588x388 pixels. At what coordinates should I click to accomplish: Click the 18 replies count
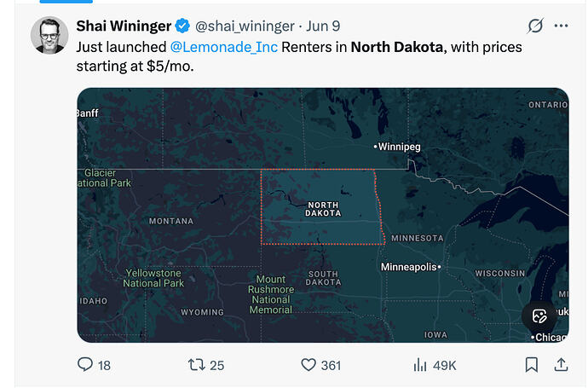click(104, 366)
